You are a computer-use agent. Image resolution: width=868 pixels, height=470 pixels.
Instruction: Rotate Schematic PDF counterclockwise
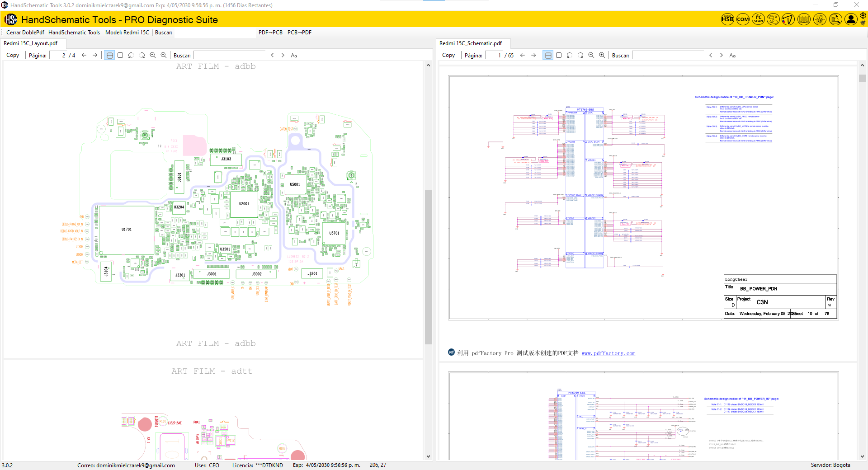point(570,55)
